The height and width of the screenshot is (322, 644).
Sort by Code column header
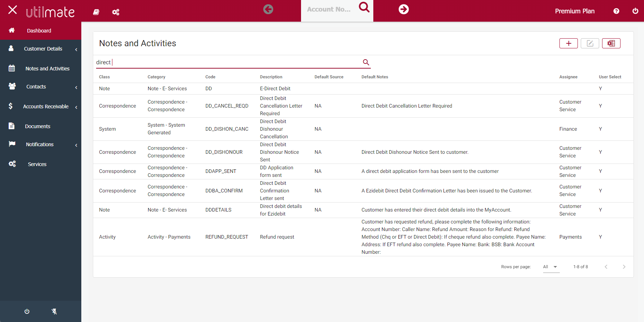point(210,77)
